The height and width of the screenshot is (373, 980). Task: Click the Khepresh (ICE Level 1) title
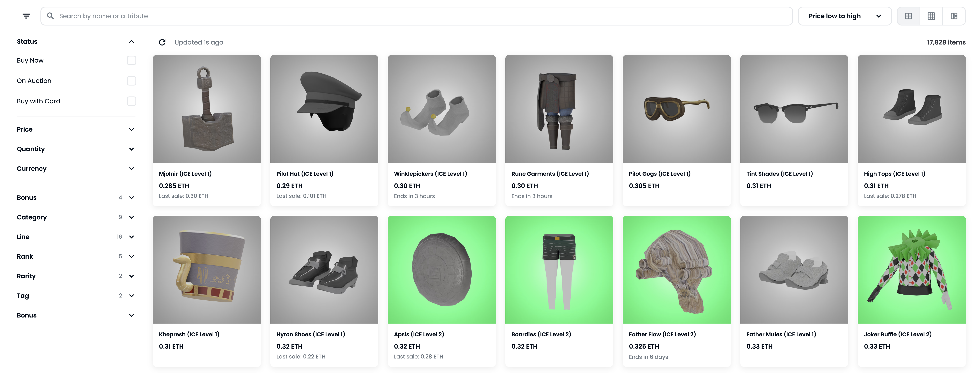[x=189, y=335]
